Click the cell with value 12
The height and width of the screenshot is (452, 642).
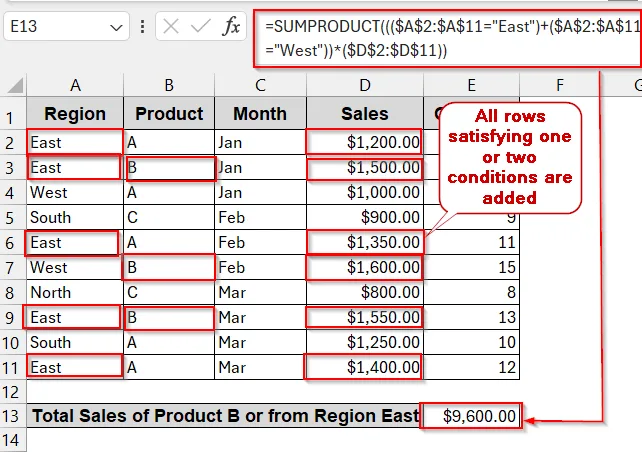point(471,367)
